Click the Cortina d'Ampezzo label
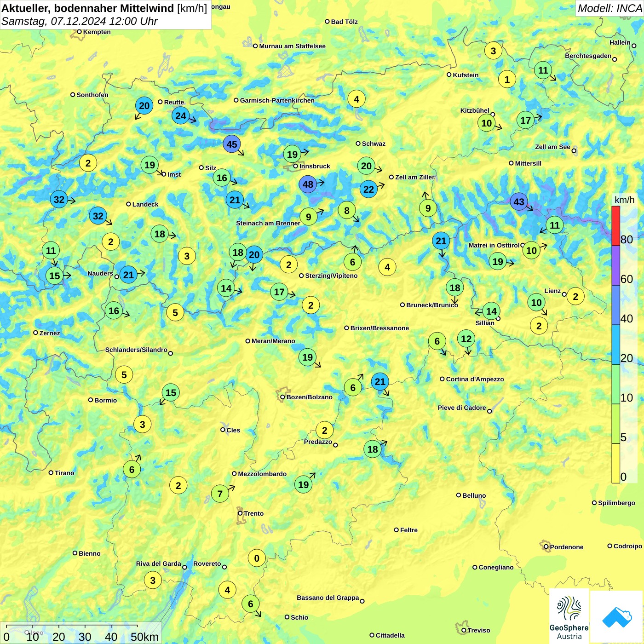The image size is (644, 644). tap(475, 379)
